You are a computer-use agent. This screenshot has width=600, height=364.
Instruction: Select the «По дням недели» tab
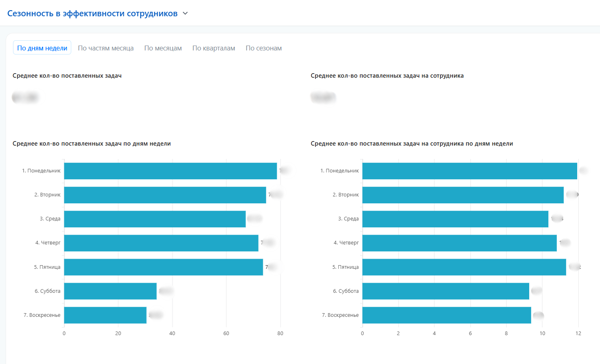click(x=42, y=48)
